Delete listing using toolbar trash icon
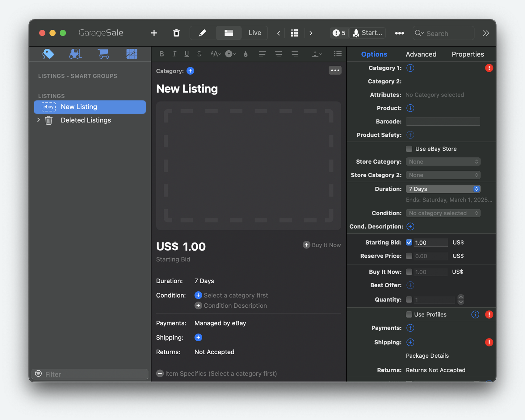The height and width of the screenshot is (420, 525). tap(176, 33)
